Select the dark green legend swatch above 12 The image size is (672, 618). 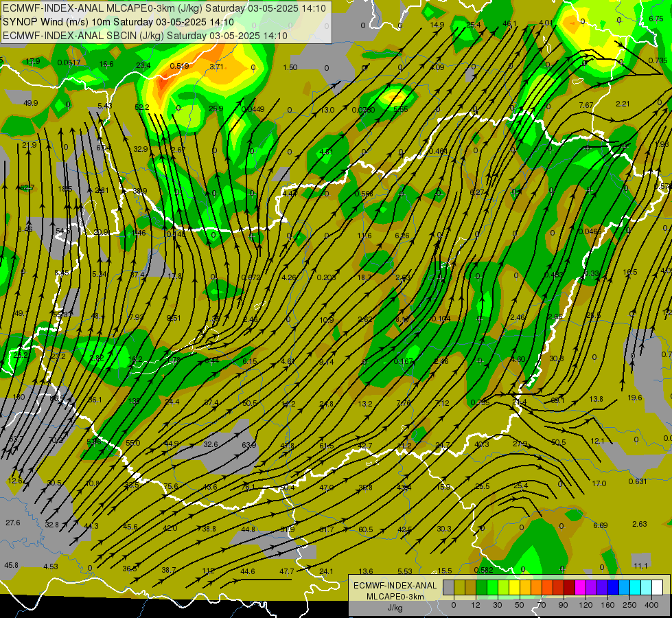point(481,587)
